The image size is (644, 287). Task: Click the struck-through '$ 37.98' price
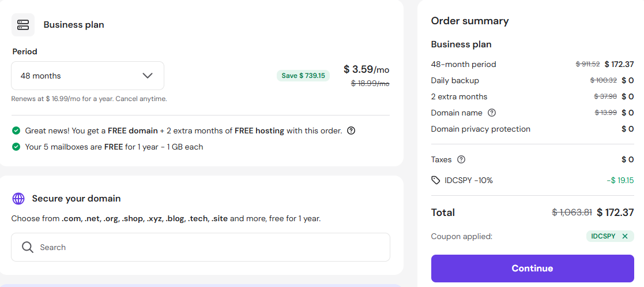605,96
